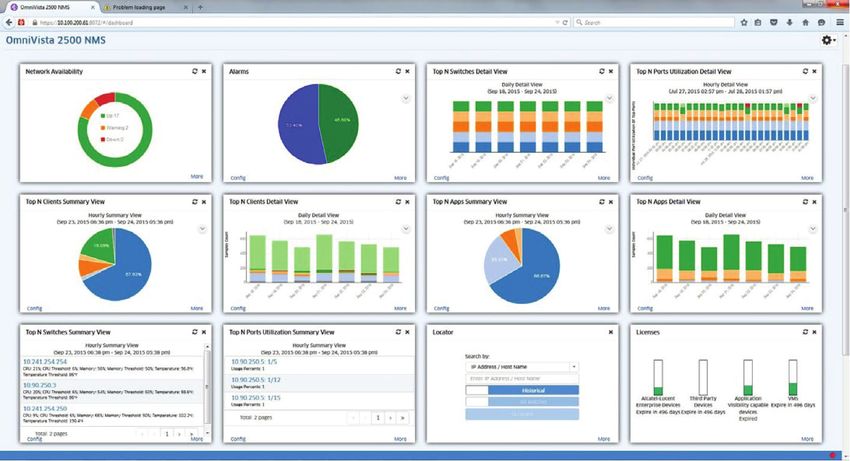Click the Alcatel-Lucent Enterprise Devices license bar
Screen dimensions: 850x461
tap(658, 377)
